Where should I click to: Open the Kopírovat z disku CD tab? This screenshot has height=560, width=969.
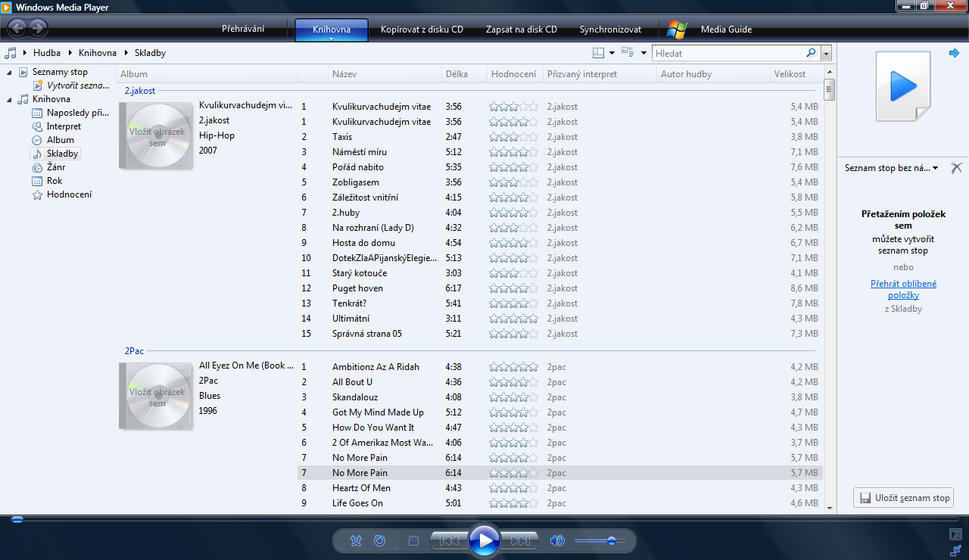(422, 30)
